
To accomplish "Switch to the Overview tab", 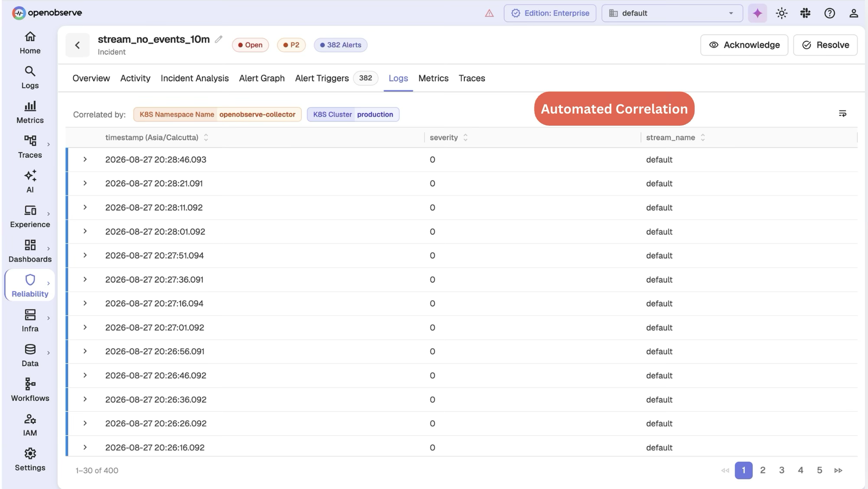I will click(x=91, y=78).
